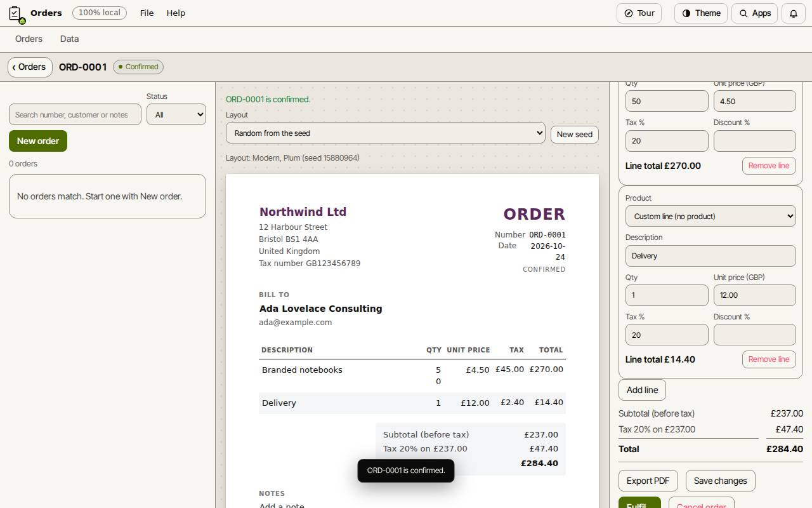Open the Help menu
Screen dimensions: 812x508
[176, 13]
